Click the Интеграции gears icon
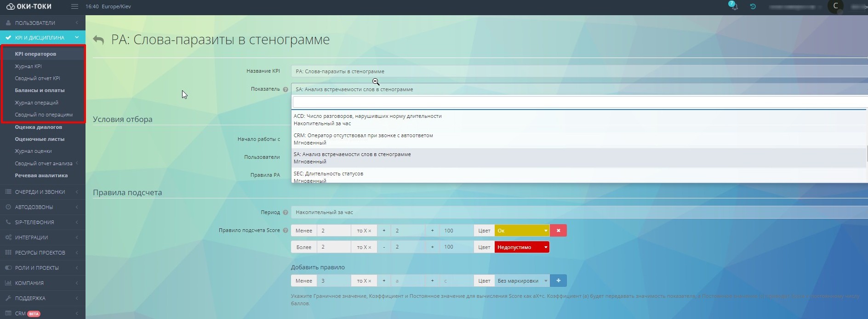This screenshot has width=868, height=319. (x=8, y=237)
